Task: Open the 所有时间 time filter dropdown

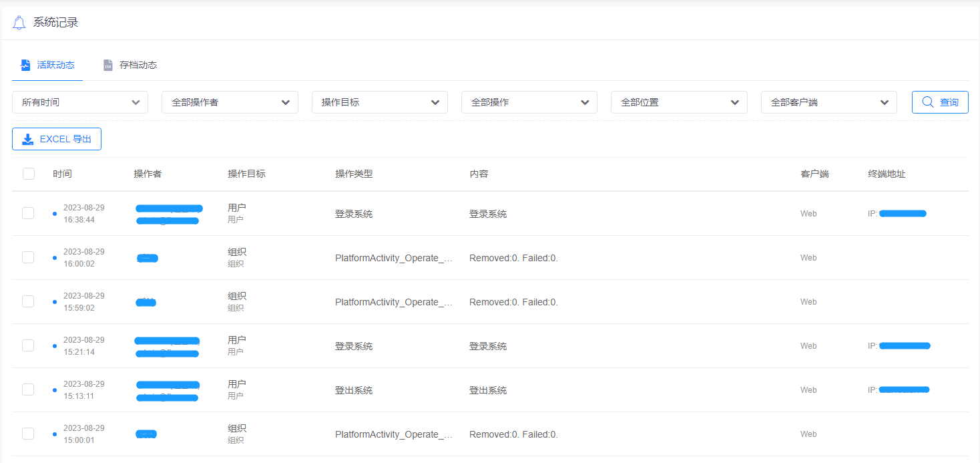Action: coord(80,102)
